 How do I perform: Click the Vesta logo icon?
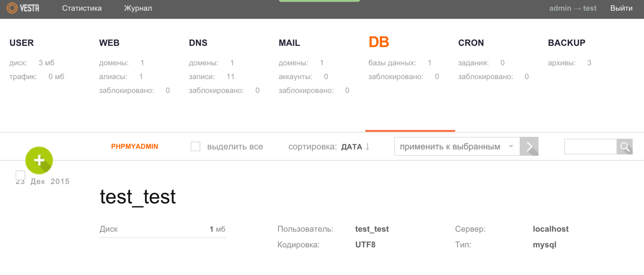(x=12, y=8)
